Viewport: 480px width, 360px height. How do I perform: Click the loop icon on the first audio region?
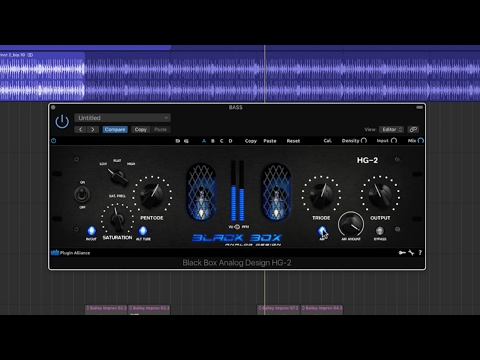coord(30,55)
